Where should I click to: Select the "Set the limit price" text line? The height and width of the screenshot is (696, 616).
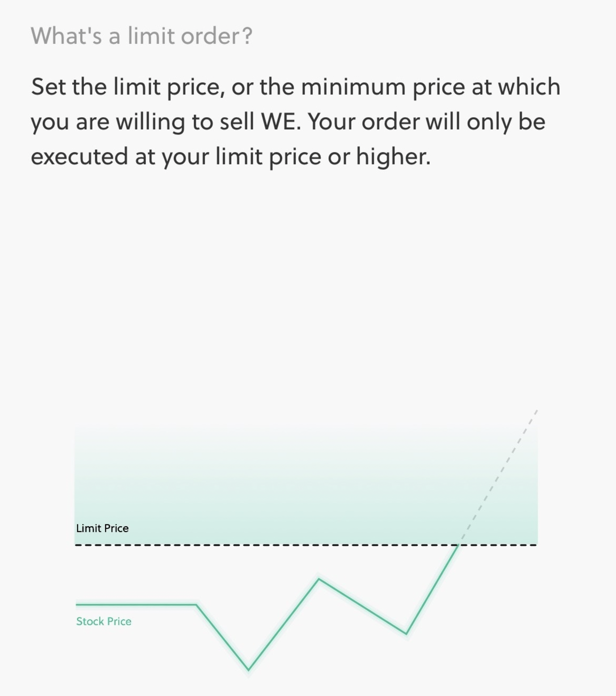(x=296, y=87)
